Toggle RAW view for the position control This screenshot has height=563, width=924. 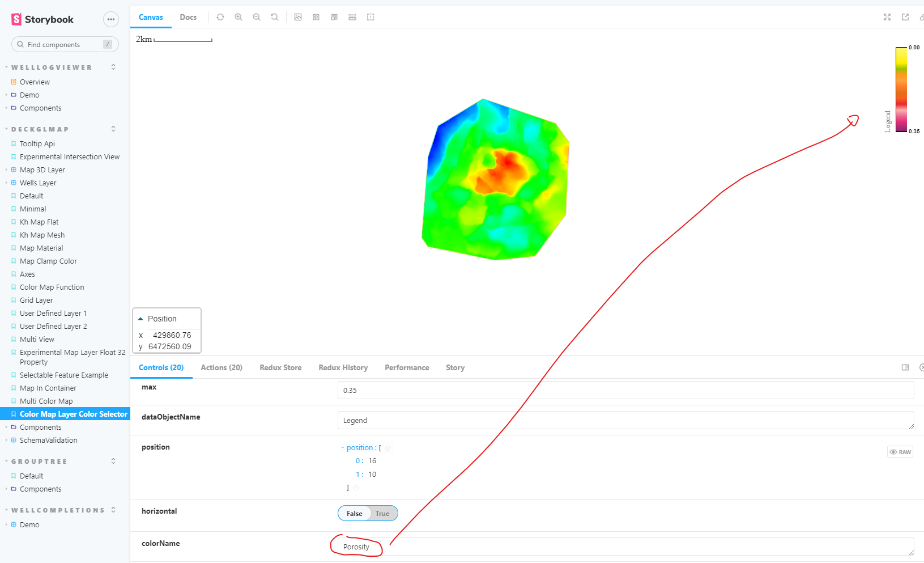tap(900, 451)
